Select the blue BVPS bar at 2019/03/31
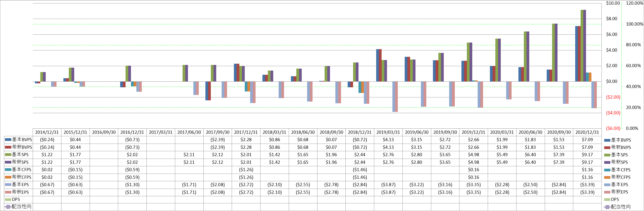The image size is (644, 211). point(377,65)
